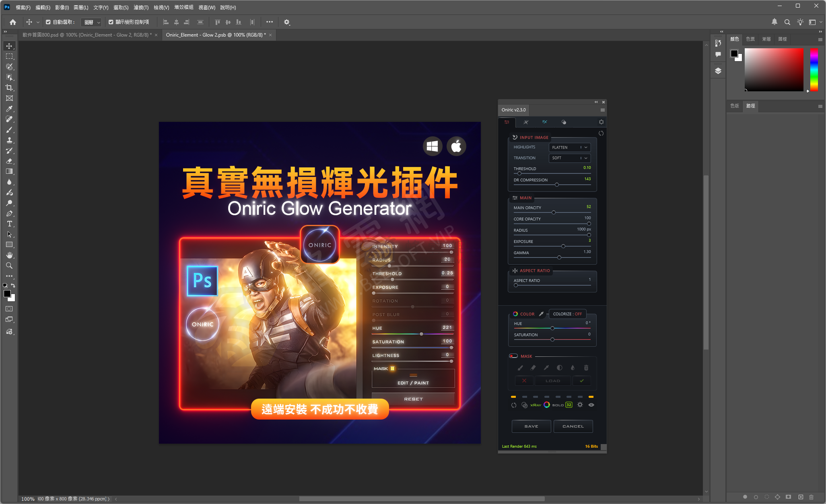Select the Horizontal Type tool

pos(9,224)
